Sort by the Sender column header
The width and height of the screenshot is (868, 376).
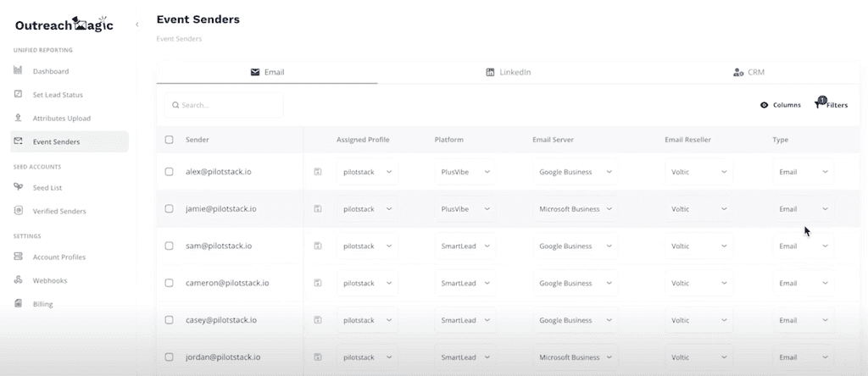click(197, 140)
